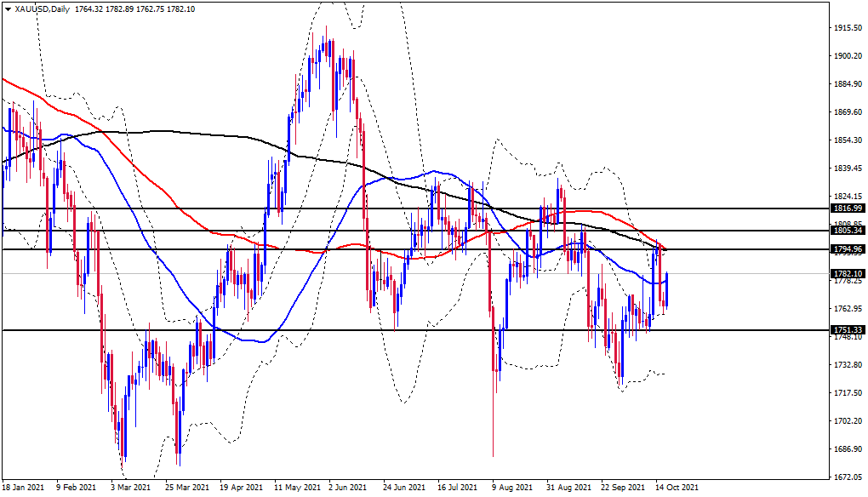Click the 1869.60 price axis value

pos(848,111)
